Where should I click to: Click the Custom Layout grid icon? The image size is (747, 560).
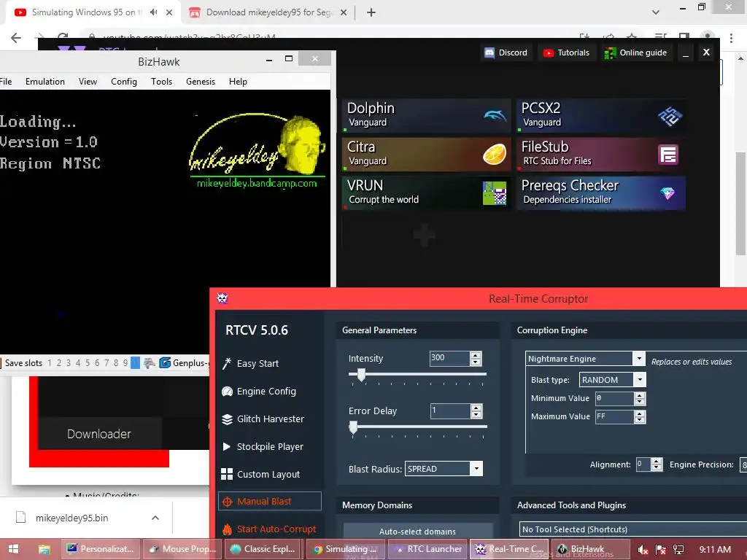click(227, 474)
